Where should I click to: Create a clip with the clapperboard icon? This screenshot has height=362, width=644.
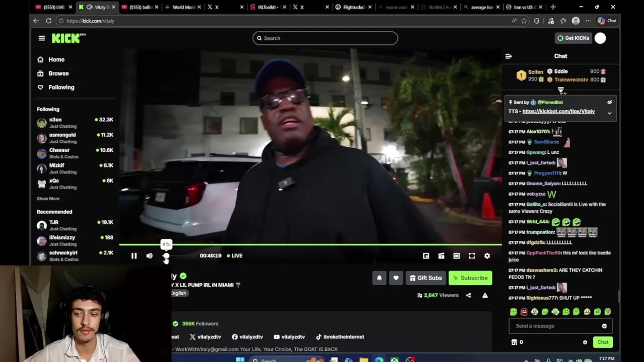(441, 256)
